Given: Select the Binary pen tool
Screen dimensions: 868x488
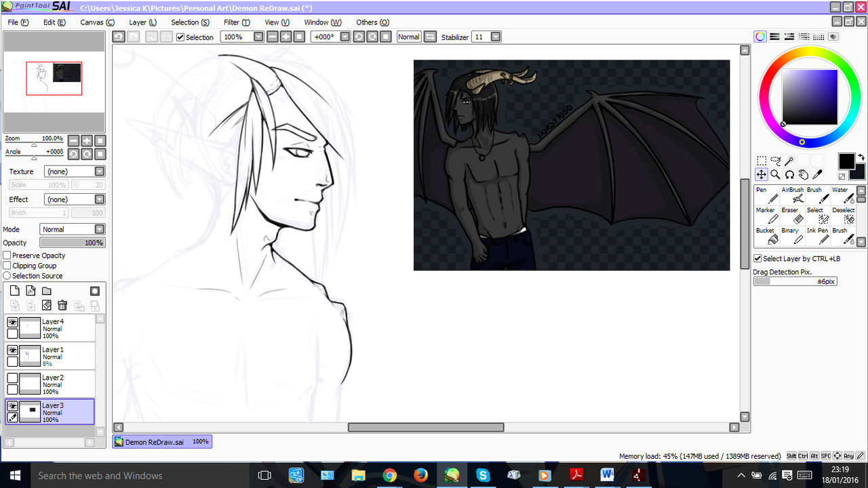Looking at the screenshot, I should click(x=792, y=236).
